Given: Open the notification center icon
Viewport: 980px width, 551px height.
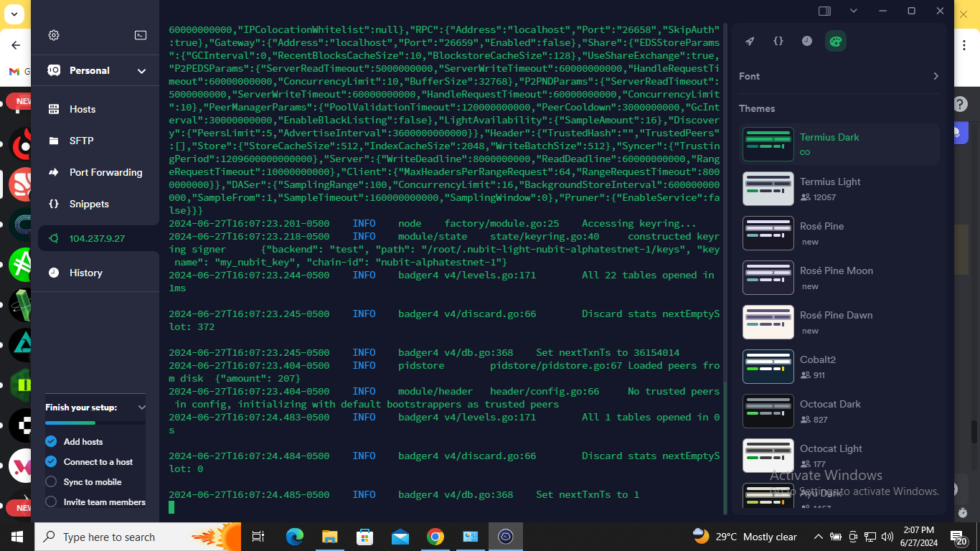Looking at the screenshot, I should coord(958,537).
